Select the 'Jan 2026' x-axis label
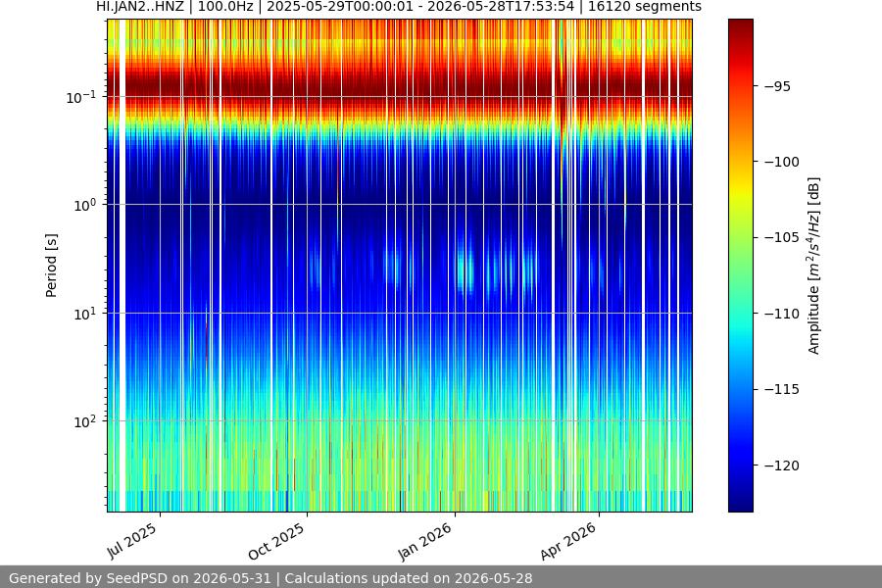 point(424,541)
